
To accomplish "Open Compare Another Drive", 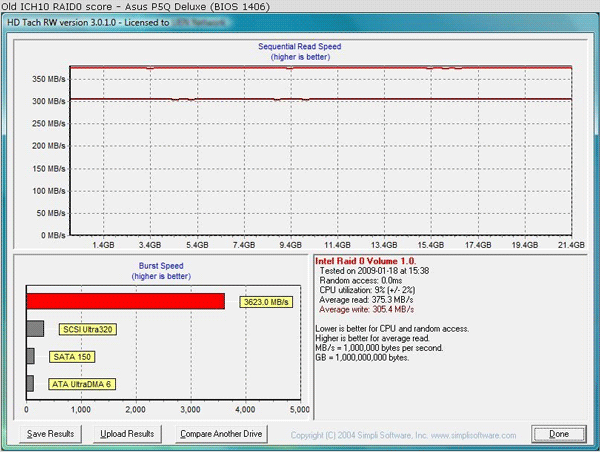I will pyautogui.click(x=221, y=434).
